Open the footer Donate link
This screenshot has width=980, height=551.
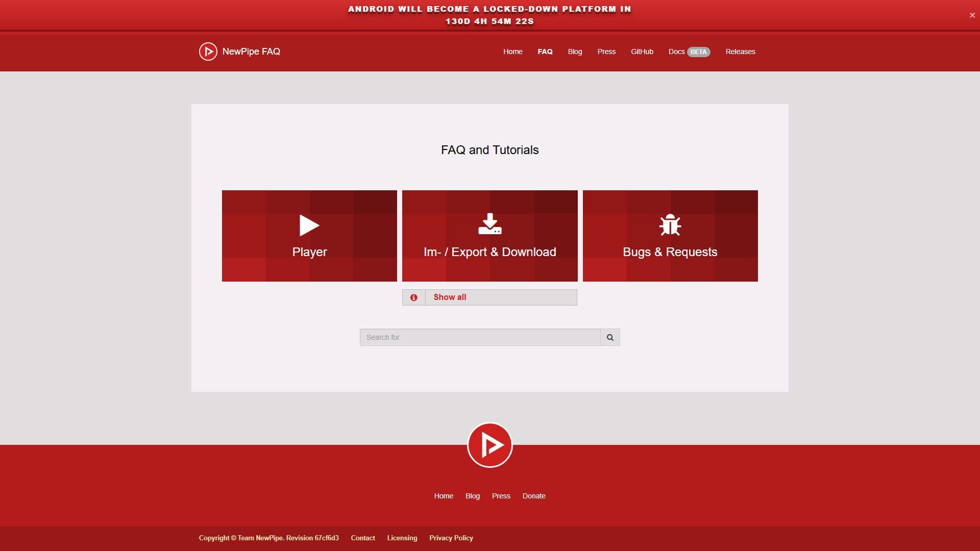coord(534,496)
